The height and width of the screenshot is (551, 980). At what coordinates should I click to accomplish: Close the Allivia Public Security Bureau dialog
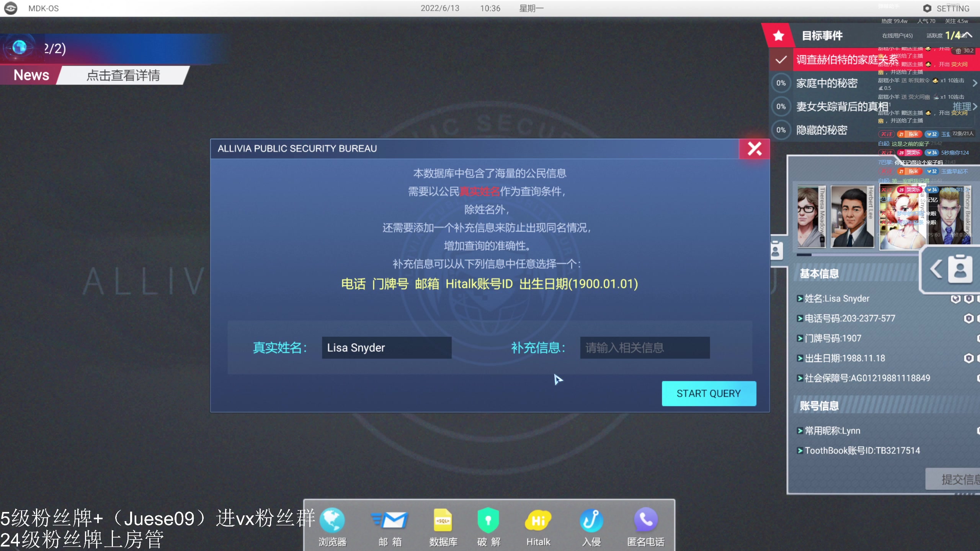click(755, 148)
